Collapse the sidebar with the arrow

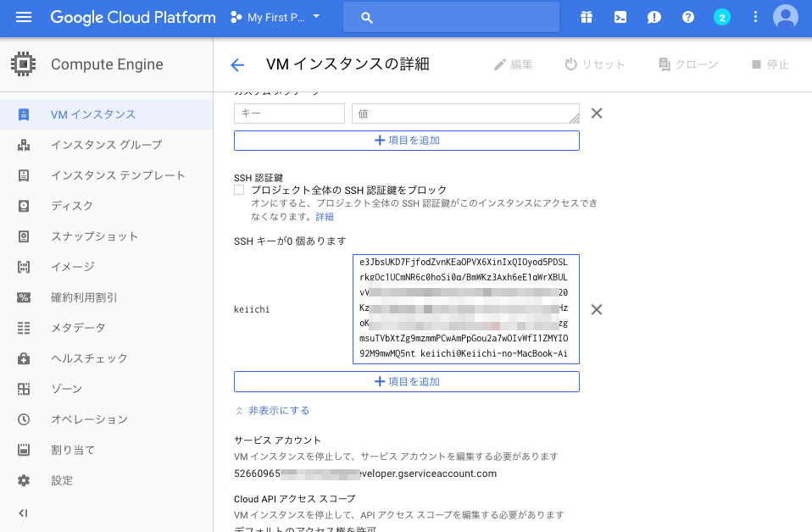pyautogui.click(x=23, y=513)
